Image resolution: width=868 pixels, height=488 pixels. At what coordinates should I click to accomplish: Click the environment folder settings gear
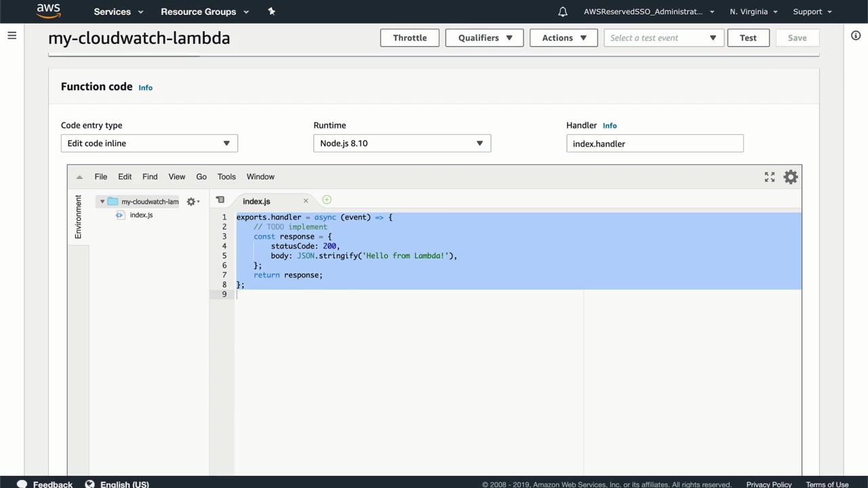[x=192, y=201]
